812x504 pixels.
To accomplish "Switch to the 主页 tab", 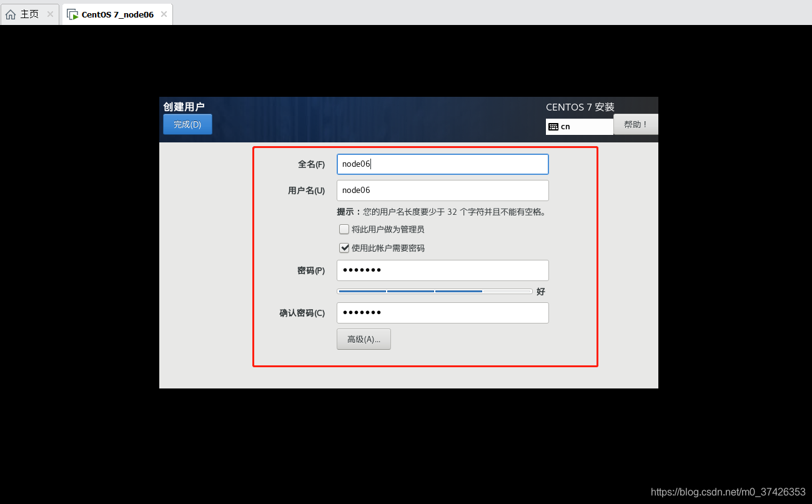I will 30,14.
